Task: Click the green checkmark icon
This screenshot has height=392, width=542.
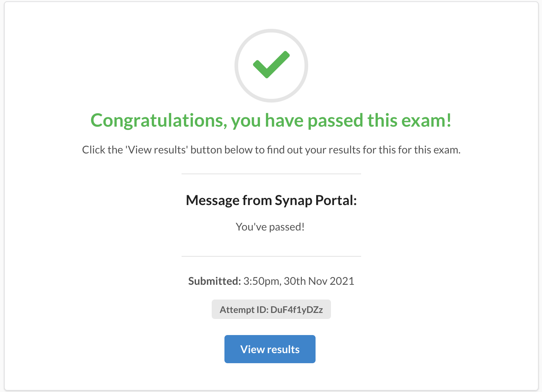Action: point(271,64)
